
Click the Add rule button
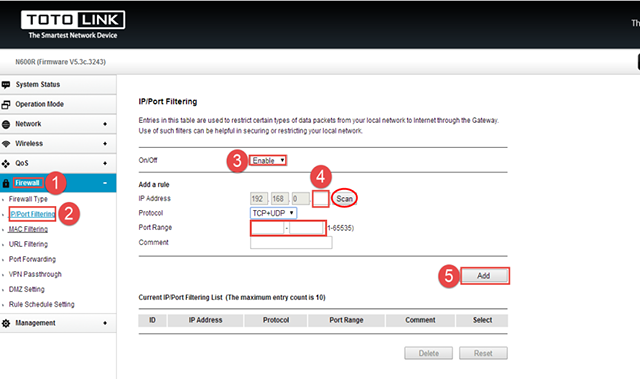(484, 276)
